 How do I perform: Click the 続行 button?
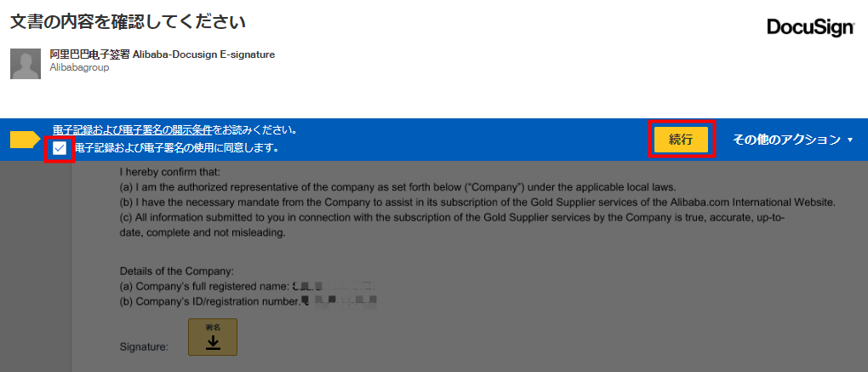pos(681,140)
